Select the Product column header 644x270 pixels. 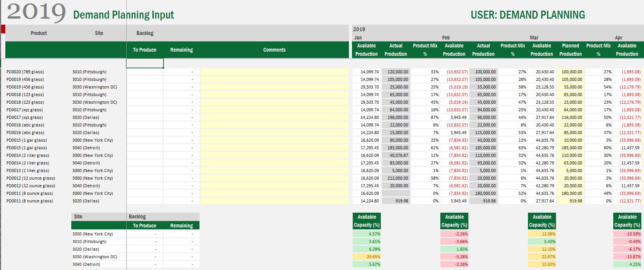[x=39, y=33]
